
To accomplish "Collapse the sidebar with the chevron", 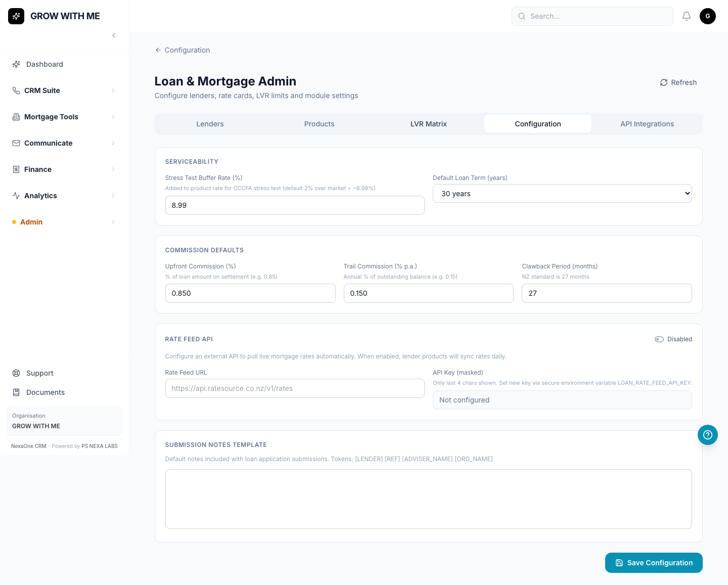I will point(114,35).
